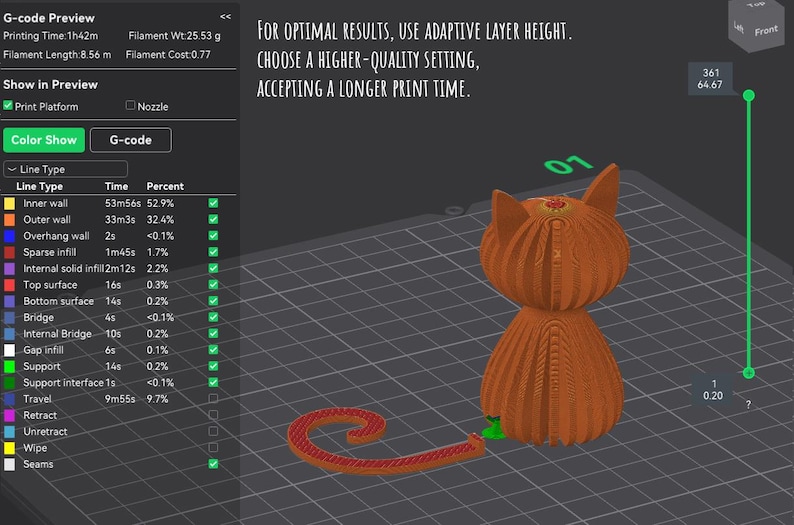This screenshot has width=794, height=525.
Task: Click the blue Overhang wall color swatch
Action: pyautogui.click(x=9, y=236)
